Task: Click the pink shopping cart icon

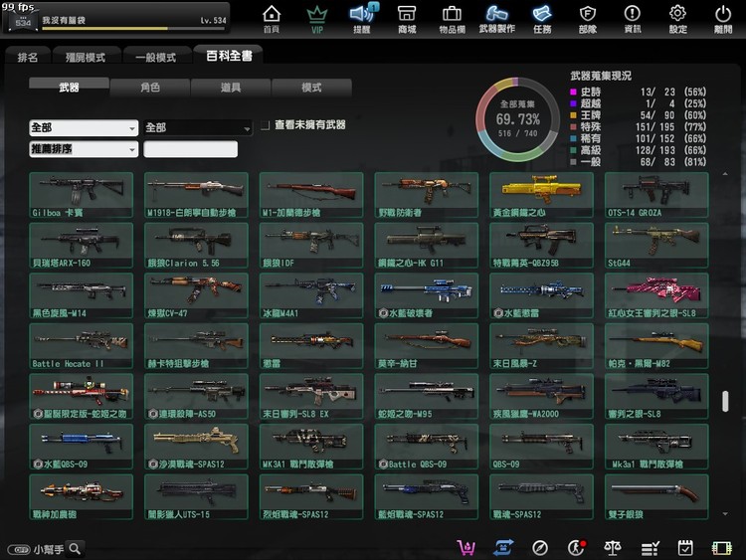Action: (464, 548)
